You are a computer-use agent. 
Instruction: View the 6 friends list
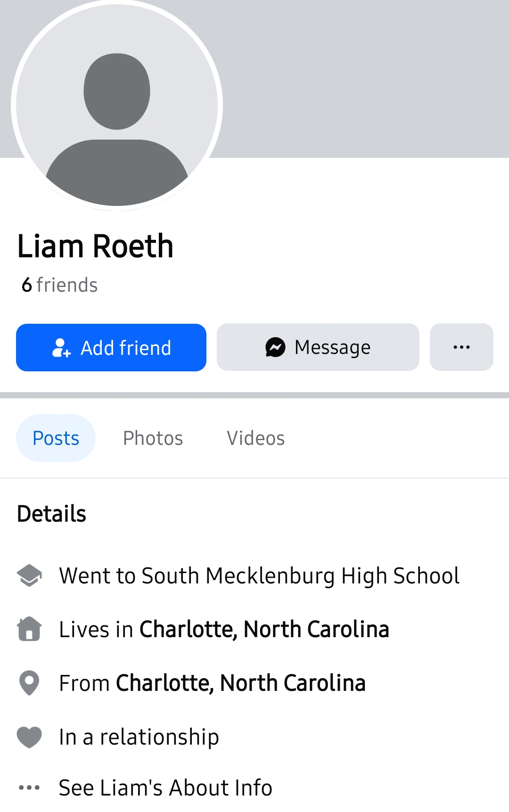[60, 285]
